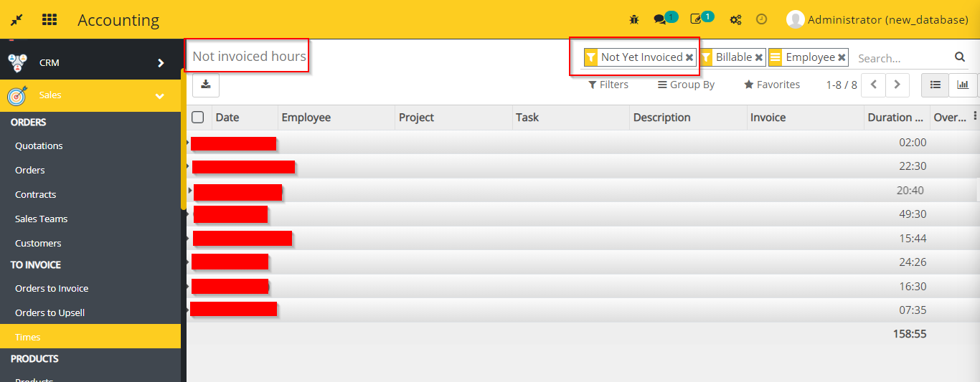Click the 1-8 / 8 pager counter
980x382 pixels.
coord(842,85)
